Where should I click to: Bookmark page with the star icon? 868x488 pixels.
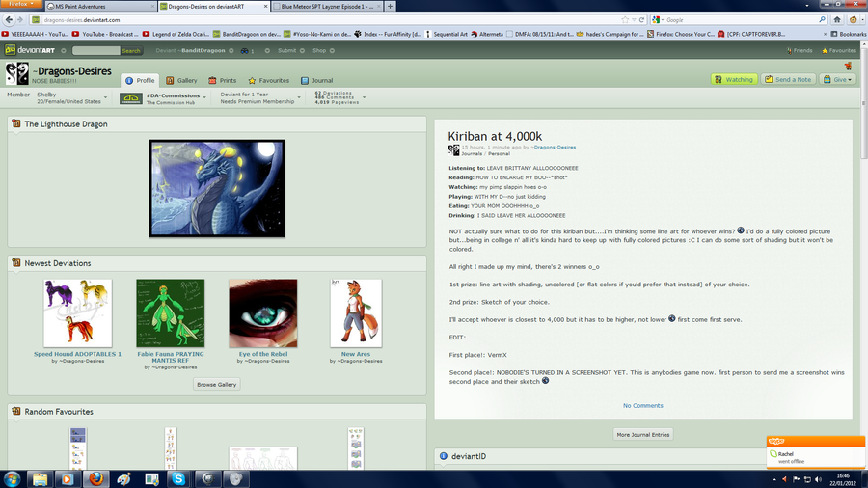[625, 20]
